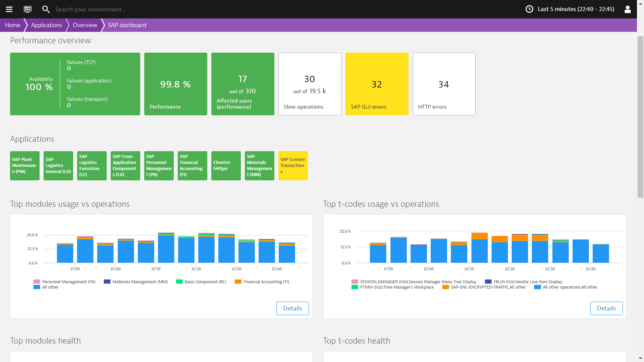Open the dashboards icon in top bar
644x362 pixels.
point(28,9)
